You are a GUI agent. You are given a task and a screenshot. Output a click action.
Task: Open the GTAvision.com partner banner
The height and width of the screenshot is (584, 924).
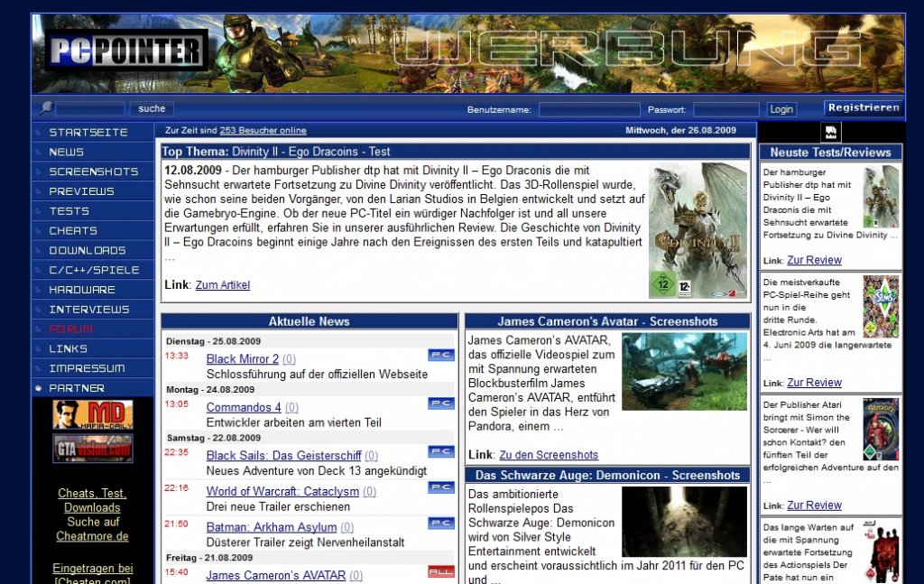tap(92, 448)
